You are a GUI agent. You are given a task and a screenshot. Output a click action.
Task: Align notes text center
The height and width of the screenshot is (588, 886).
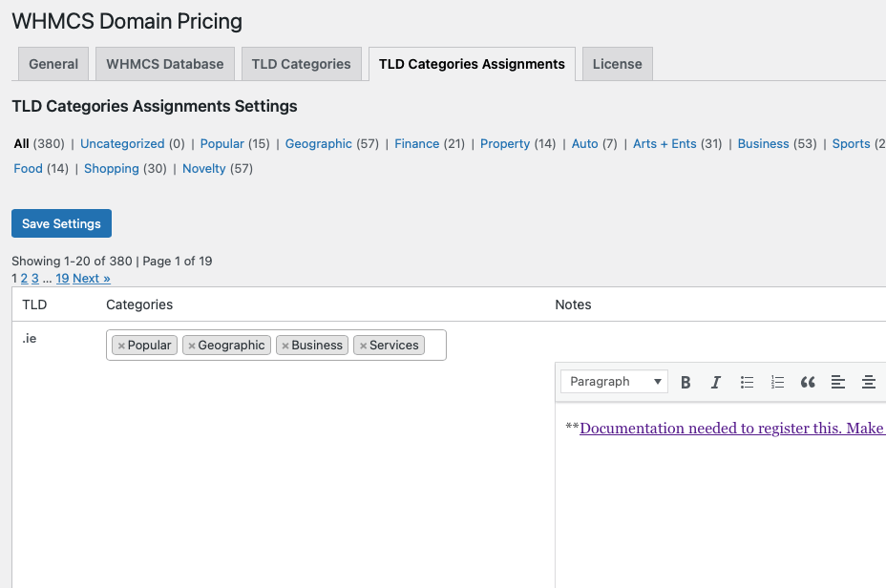pos(869,383)
